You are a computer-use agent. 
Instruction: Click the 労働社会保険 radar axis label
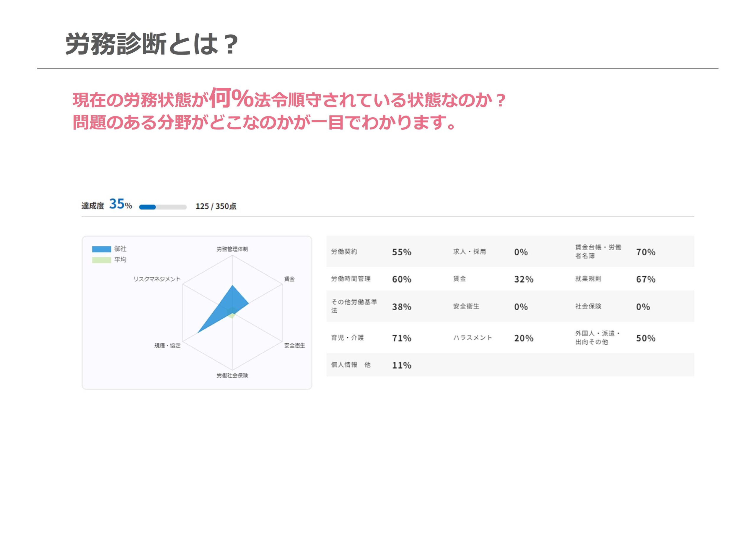click(232, 375)
